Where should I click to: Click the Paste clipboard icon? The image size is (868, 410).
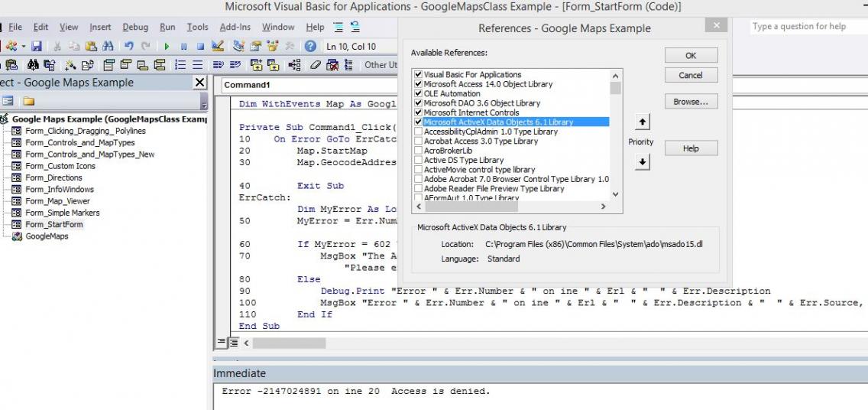(91, 47)
